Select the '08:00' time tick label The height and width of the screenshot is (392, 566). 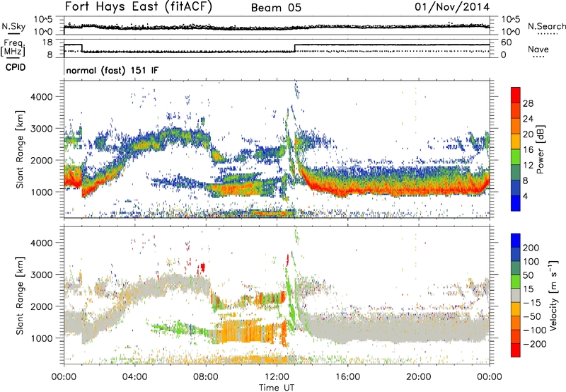pyautogui.click(x=206, y=377)
